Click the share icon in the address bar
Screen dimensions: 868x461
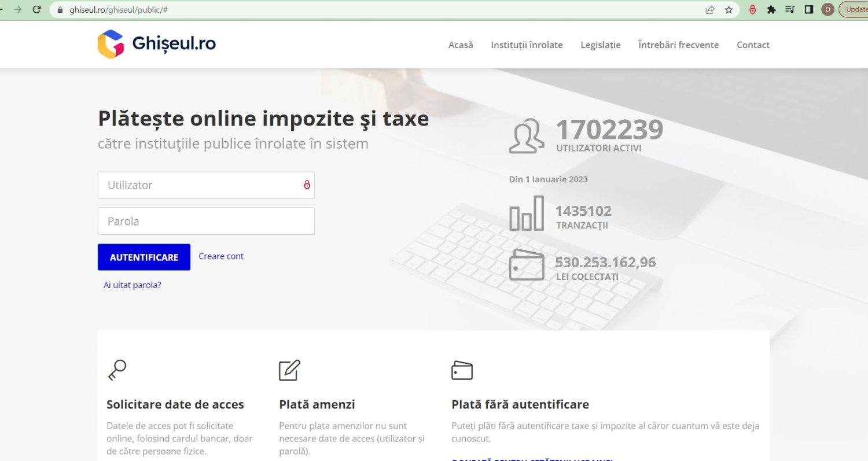tap(709, 9)
